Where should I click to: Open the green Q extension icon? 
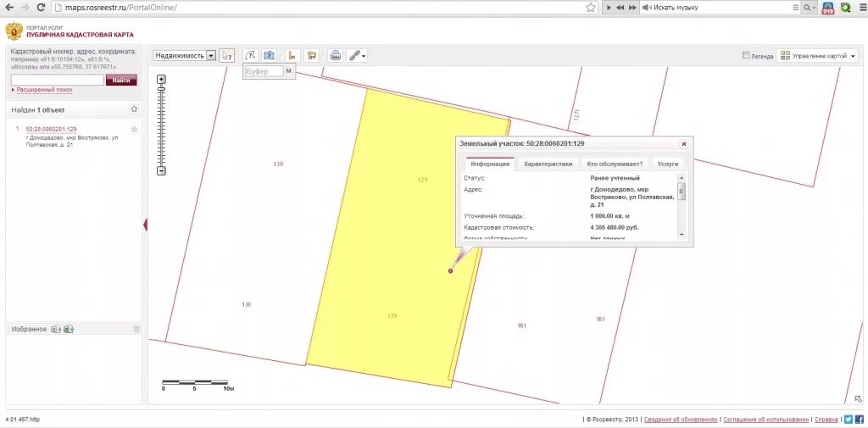point(845,8)
